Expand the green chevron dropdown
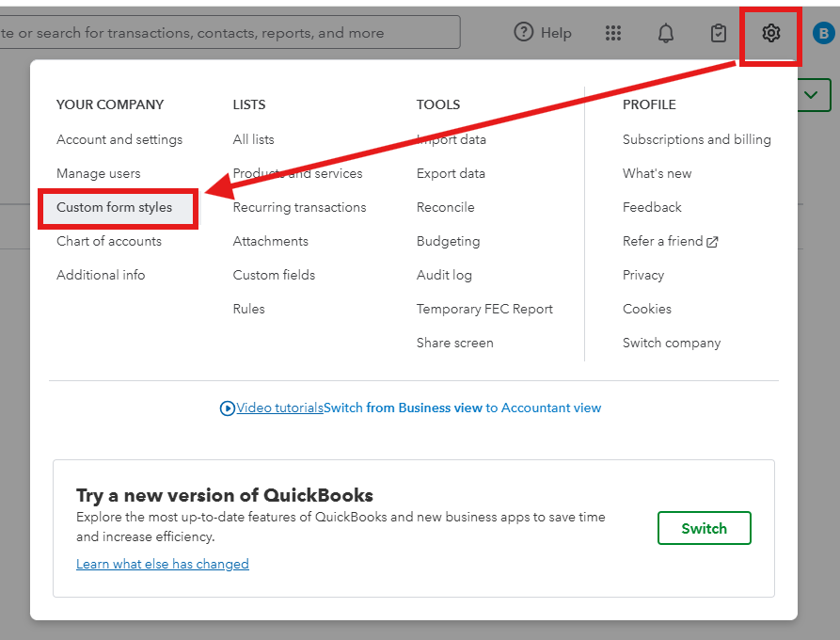The width and height of the screenshot is (840, 640). click(x=815, y=95)
